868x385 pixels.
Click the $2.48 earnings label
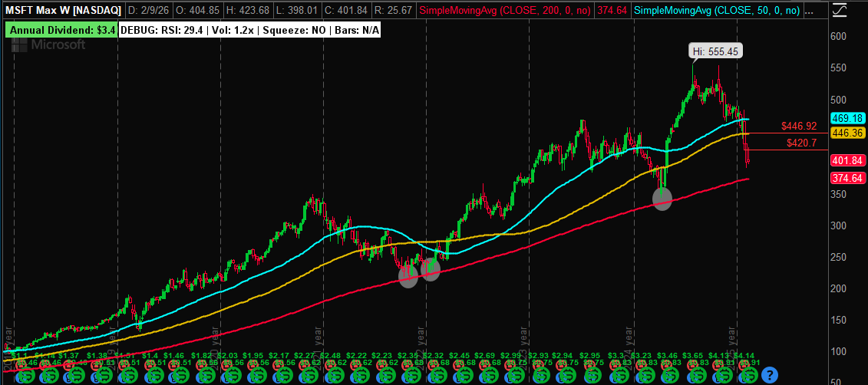click(x=331, y=354)
